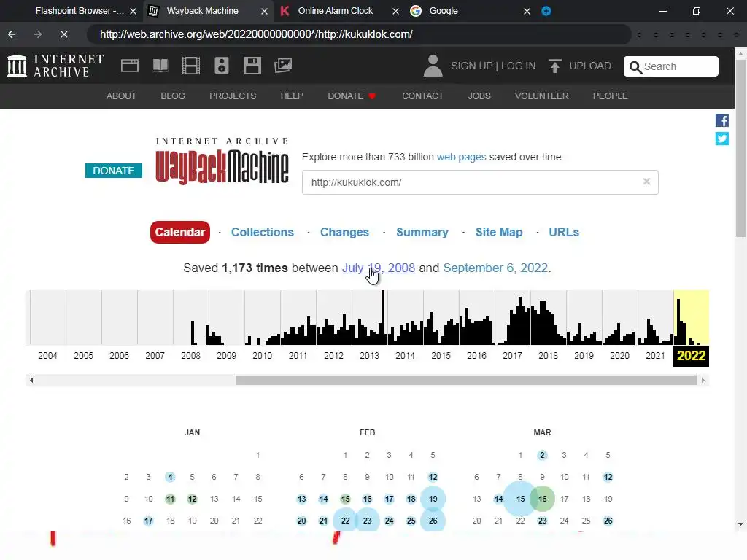The image size is (747, 560).
Task: Open the JOBS menu item
Action: 479,96
